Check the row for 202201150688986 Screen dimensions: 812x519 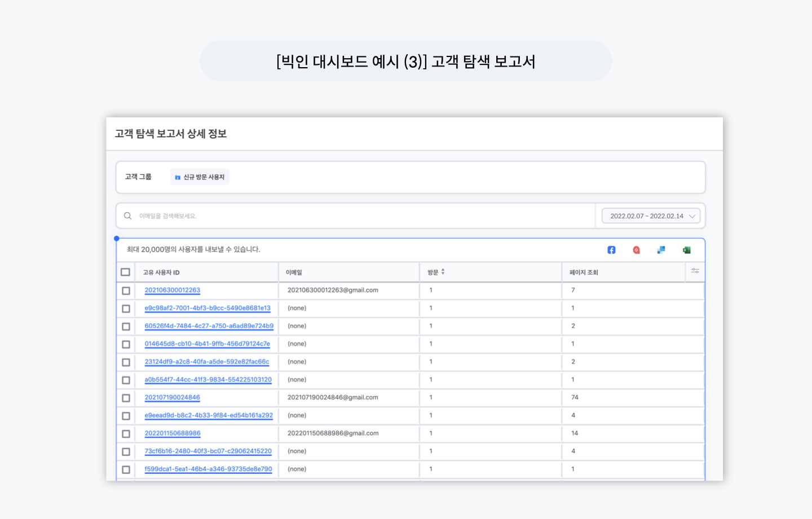tap(126, 434)
